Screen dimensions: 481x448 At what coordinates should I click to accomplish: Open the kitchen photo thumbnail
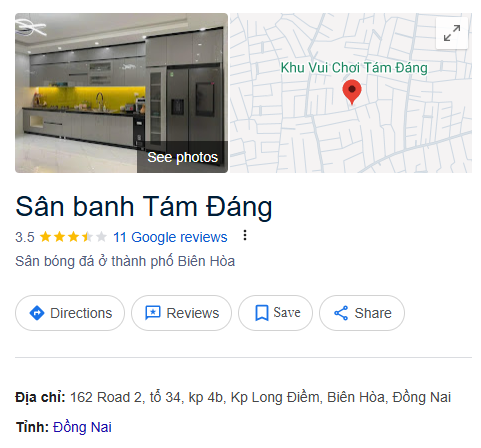pos(121,93)
